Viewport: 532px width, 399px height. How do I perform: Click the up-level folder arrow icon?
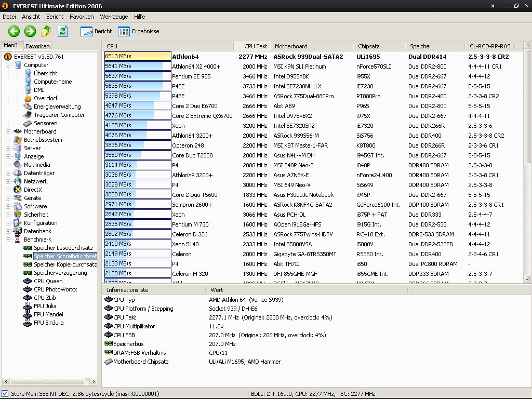(46, 31)
